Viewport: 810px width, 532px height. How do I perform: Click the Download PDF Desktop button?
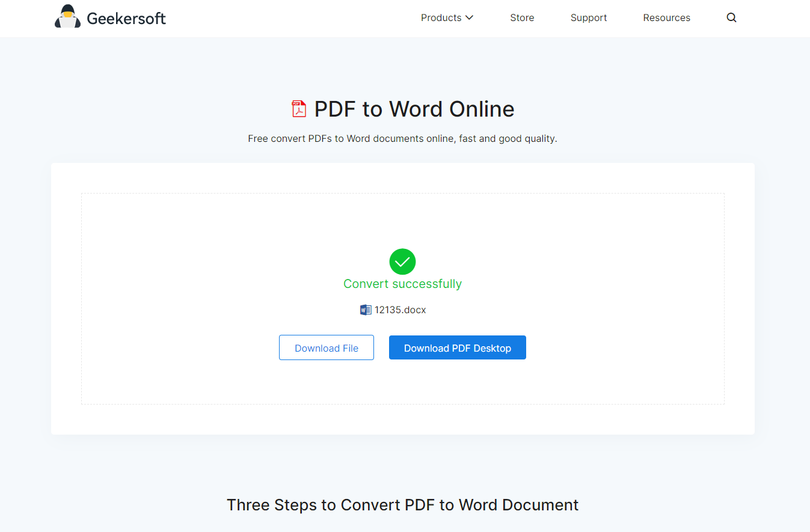[457, 347]
